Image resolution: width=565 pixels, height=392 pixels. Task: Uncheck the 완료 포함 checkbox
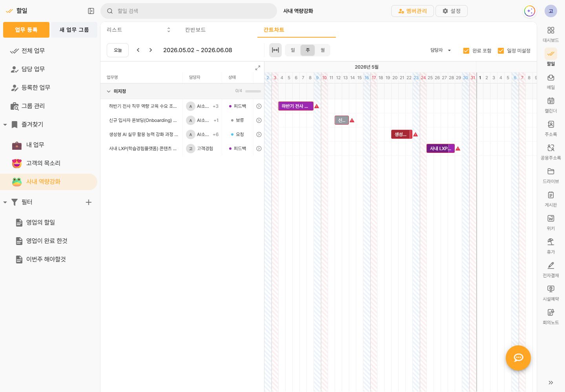click(x=466, y=51)
